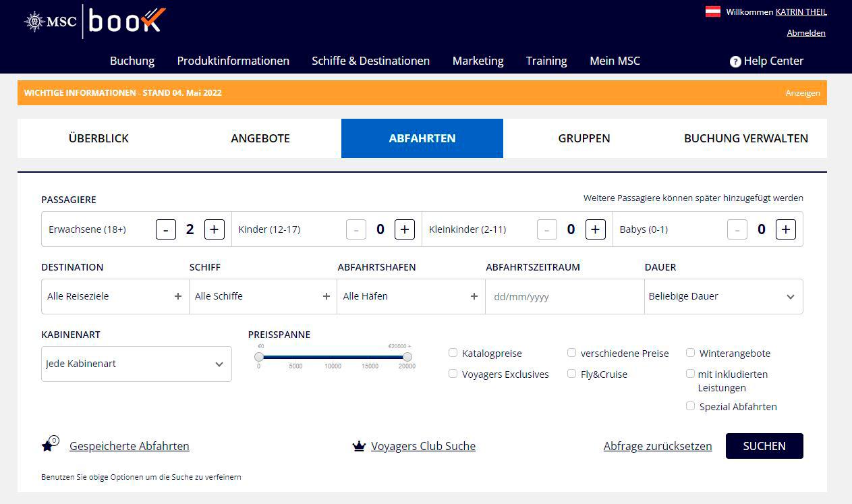Increase Kinder (12-17) count
Viewport: 852px width, 504px height.
[x=404, y=229]
